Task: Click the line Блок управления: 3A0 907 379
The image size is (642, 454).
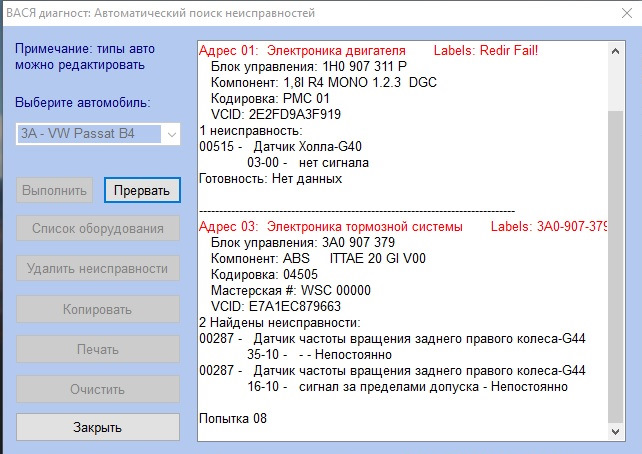Action: pos(303,242)
